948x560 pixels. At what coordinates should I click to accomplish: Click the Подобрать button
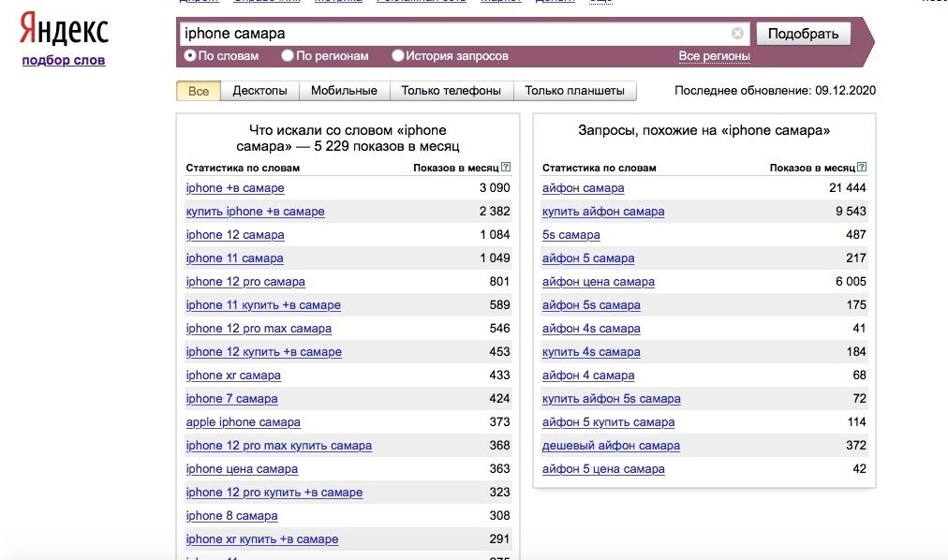tap(803, 33)
